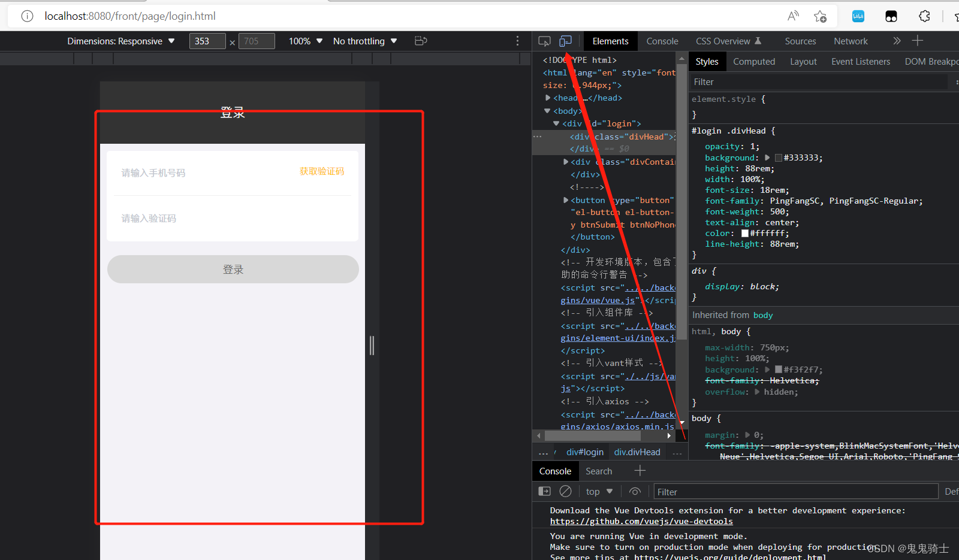Switch to the Layout tab
The image size is (959, 560).
[803, 61]
